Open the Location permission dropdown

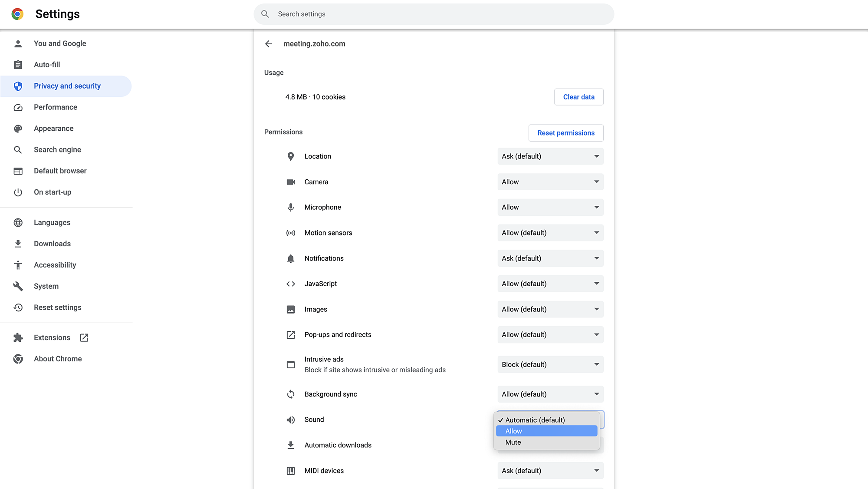click(550, 156)
